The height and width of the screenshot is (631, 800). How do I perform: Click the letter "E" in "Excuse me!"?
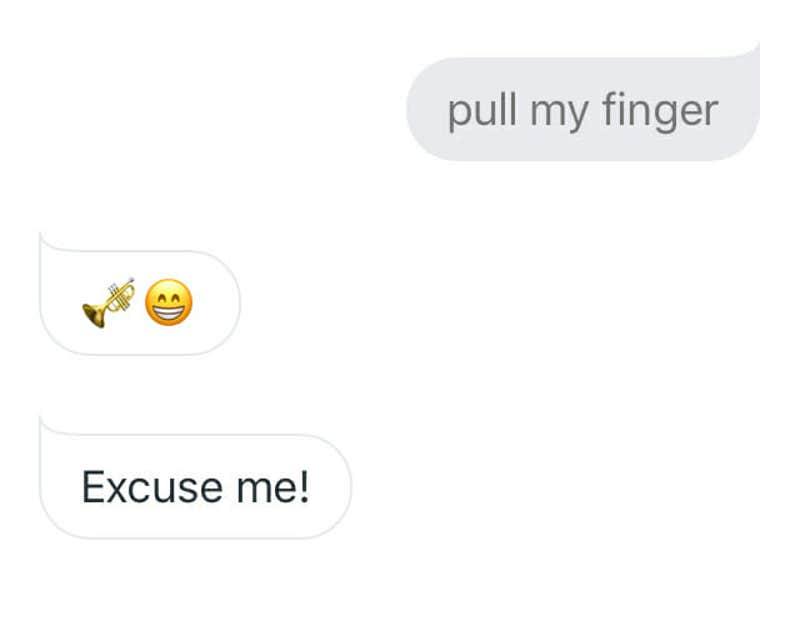coord(92,487)
